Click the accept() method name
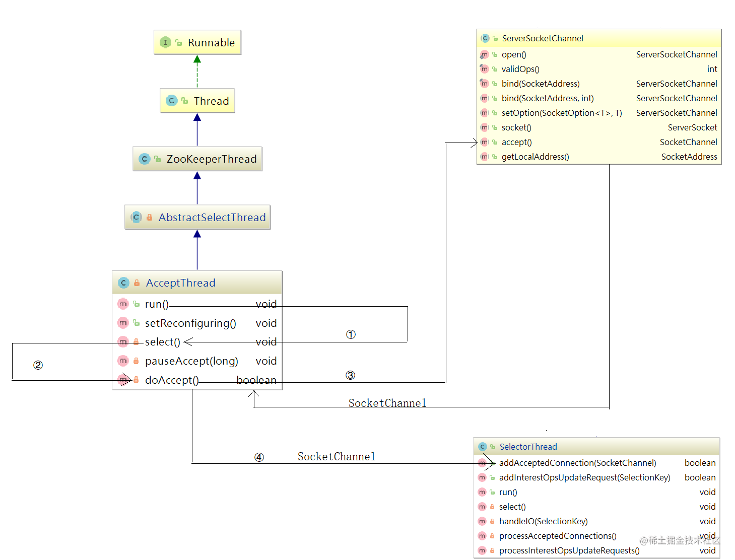Screen dimensions: 735x560 (x=517, y=142)
